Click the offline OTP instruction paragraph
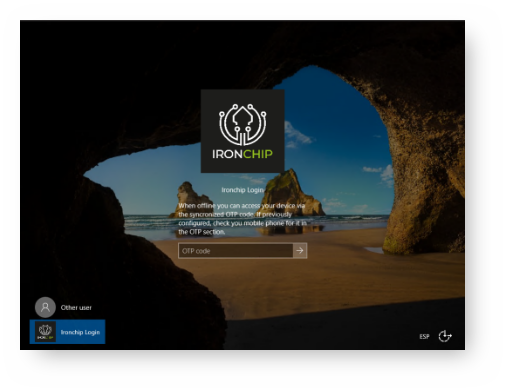This screenshot has width=506, height=391. [242, 219]
